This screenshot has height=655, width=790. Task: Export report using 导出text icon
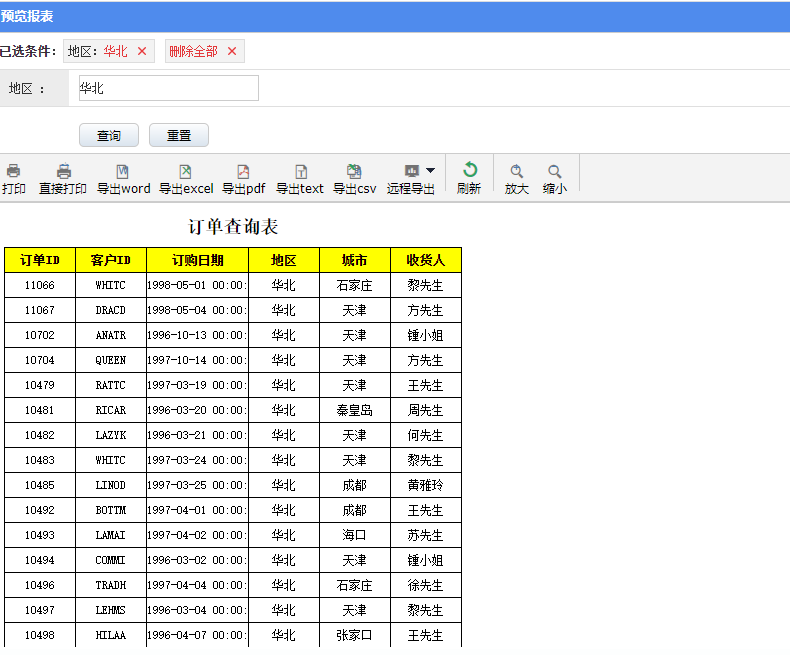tap(300, 171)
